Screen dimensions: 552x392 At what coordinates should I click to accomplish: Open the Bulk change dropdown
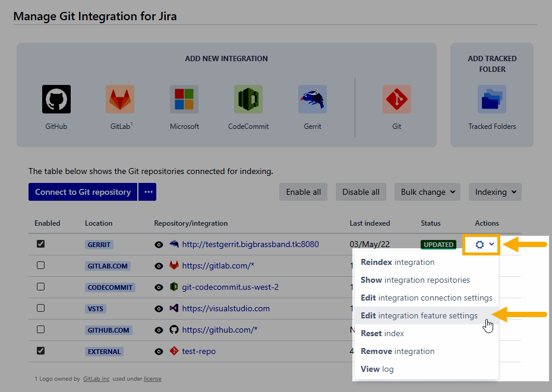point(427,192)
